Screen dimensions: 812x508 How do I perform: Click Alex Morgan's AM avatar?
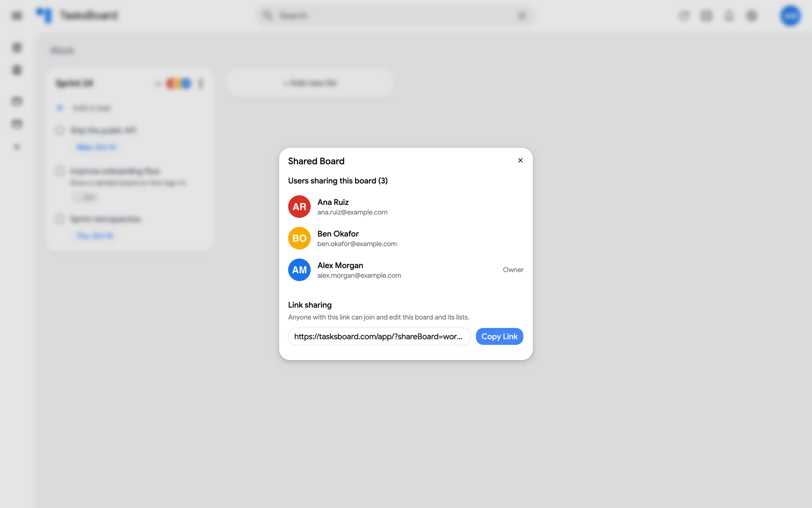point(299,270)
